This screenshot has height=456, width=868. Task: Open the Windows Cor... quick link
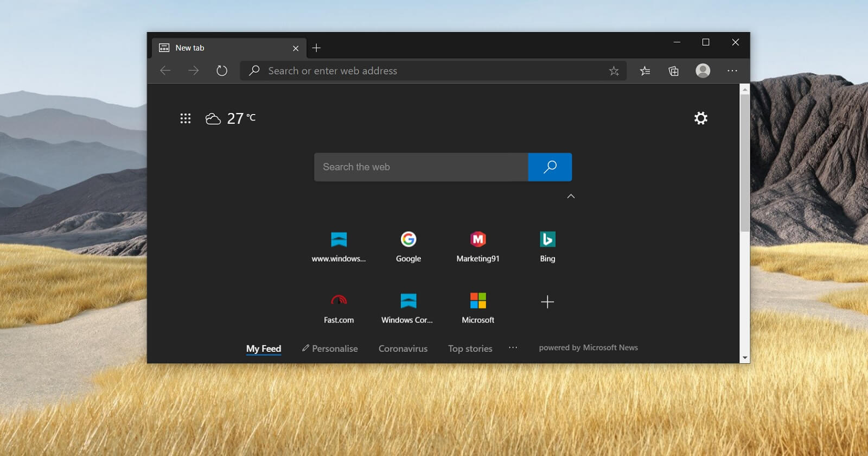tap(407, 308)
